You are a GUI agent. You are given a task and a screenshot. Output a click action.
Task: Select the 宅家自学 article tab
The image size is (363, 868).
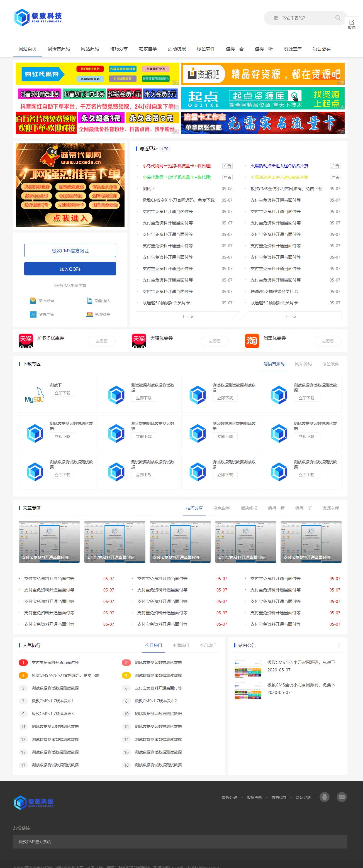[221, 508]
